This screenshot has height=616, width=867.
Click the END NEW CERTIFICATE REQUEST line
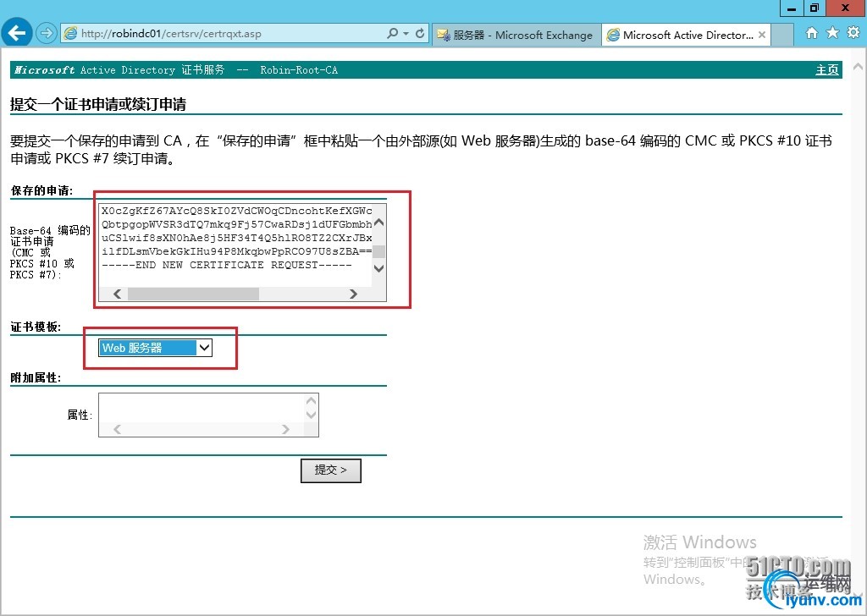[x=227, y=265]
